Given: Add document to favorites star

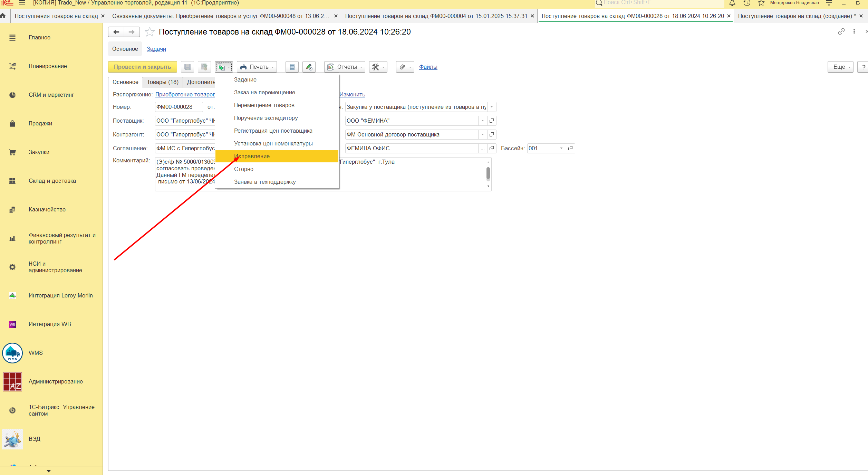Looking at the screenshot, I should click(x=150, y=32).
